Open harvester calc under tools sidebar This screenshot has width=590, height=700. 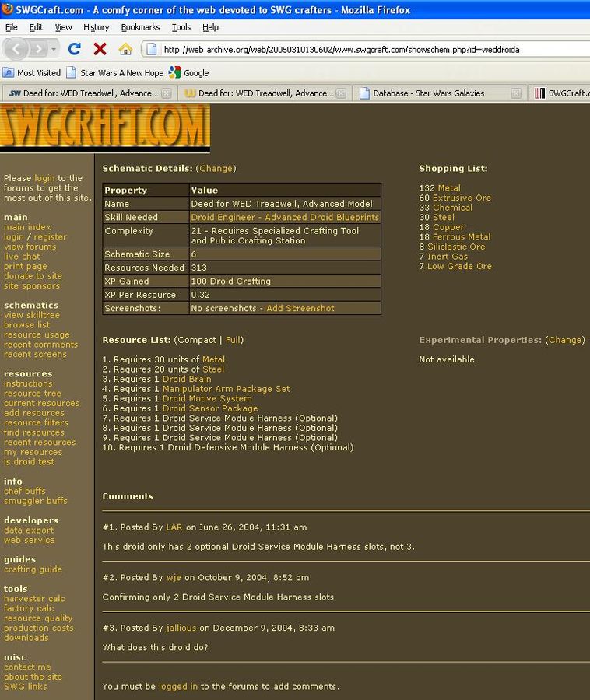(x=34, y=599)
